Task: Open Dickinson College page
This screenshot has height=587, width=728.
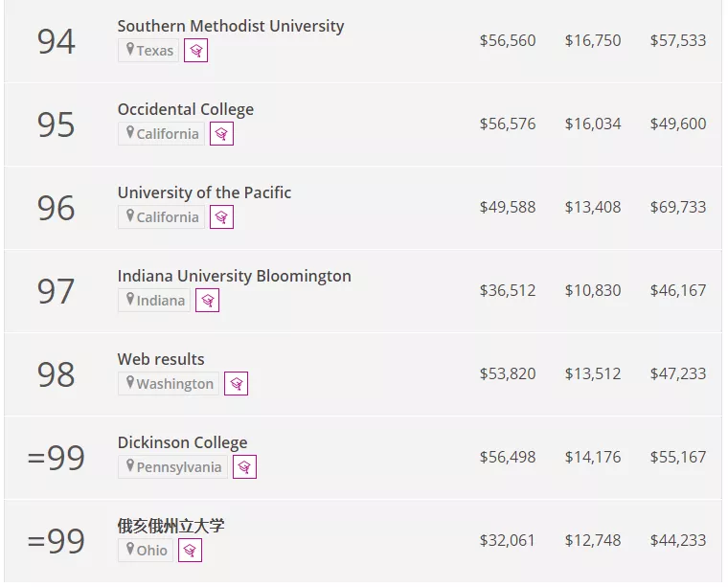Action: (x=182, y=442)
